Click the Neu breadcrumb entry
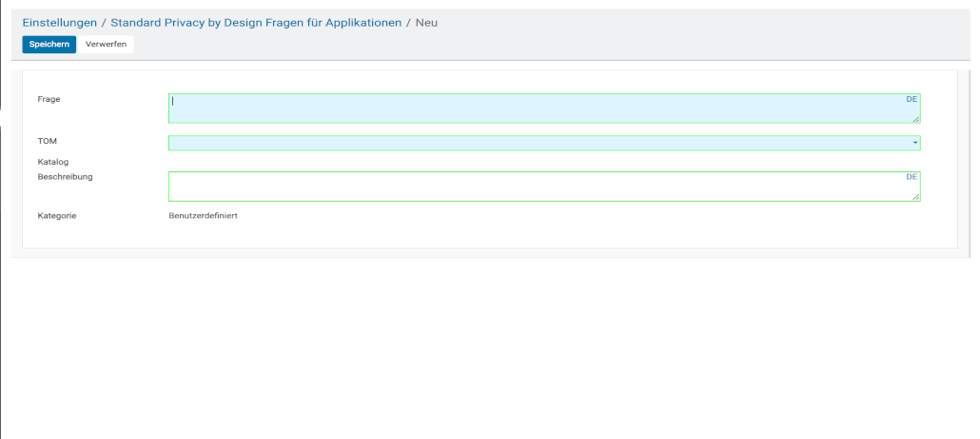Image resolution: width=980 pixels, height=439 pixels. tap(426, 22)
